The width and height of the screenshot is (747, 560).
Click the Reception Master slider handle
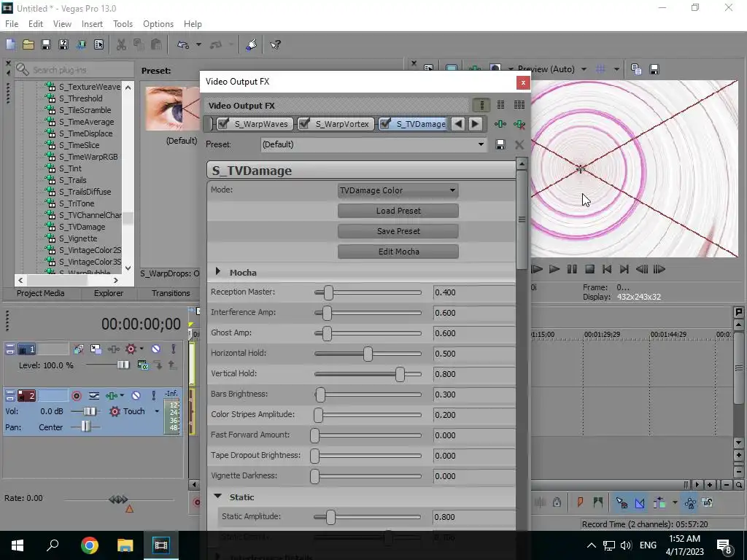328,292
